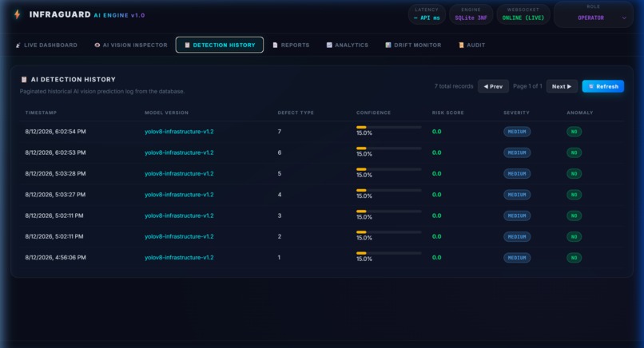Select the timestamp 8/12/2026, 5:03:27 PM
The height and width of the screenshot is (348, 644).
point(55,195)
